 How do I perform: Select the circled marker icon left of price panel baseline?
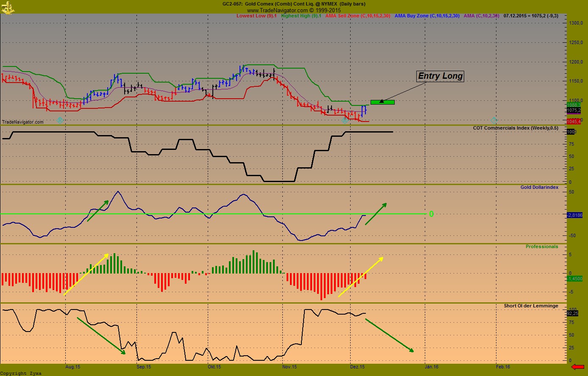pos(59,120)
